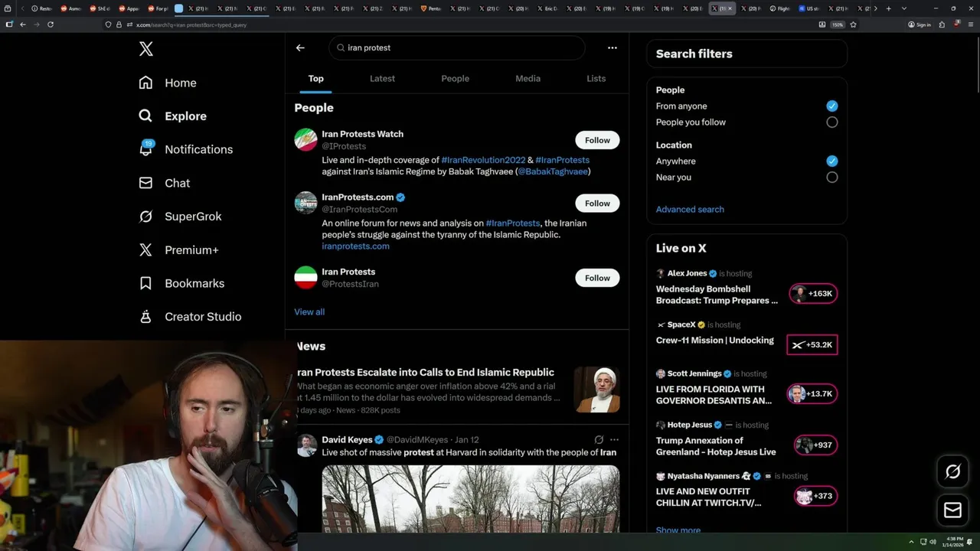This screenshot has width=980, height=551.
Task: Open browser hamburger application menu
Action: click(x=969, y=24)
